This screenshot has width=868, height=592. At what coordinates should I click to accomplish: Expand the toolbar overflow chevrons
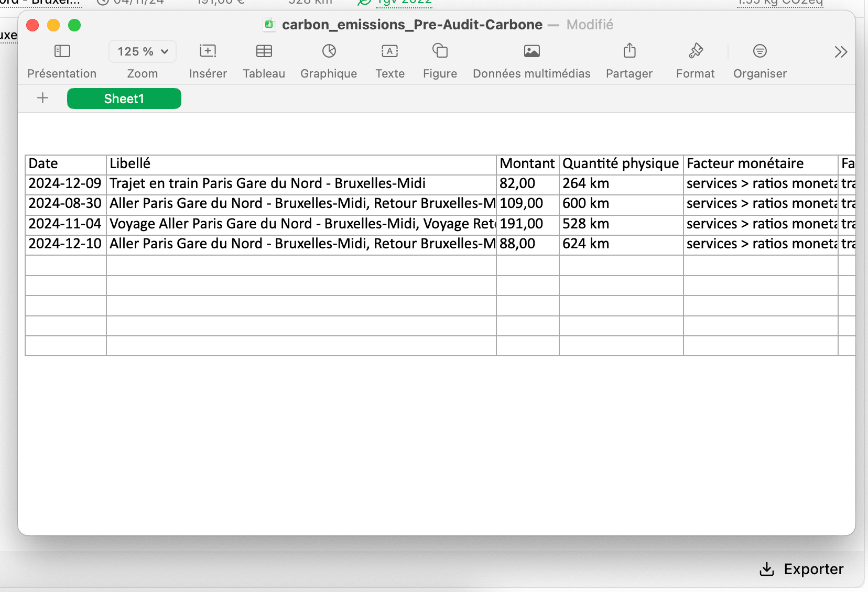coord(841,52)
